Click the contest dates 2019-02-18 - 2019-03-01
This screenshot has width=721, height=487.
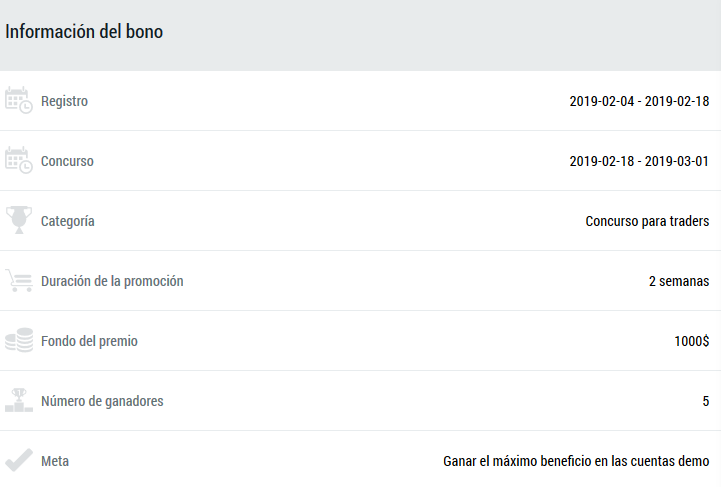pyautogui.click(x=639, y=161)
